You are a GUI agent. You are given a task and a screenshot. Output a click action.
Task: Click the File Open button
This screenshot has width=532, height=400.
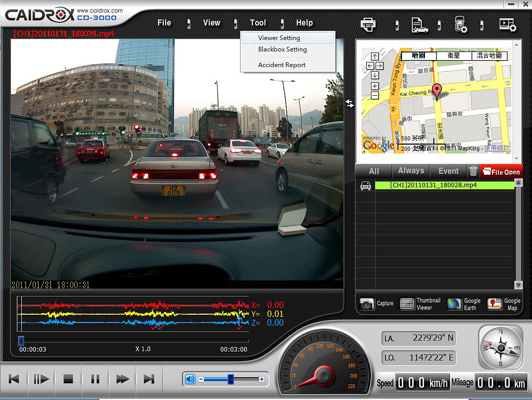point(501,172)
